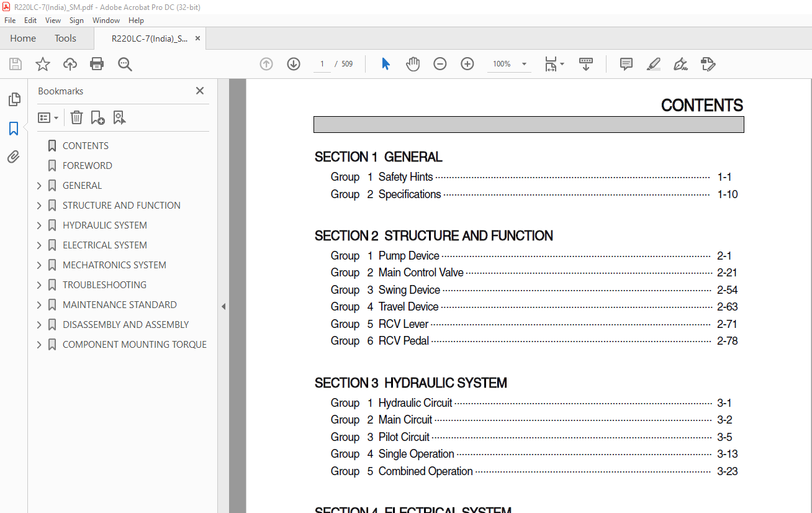
Task: Open the View menu
Action: 53,20
